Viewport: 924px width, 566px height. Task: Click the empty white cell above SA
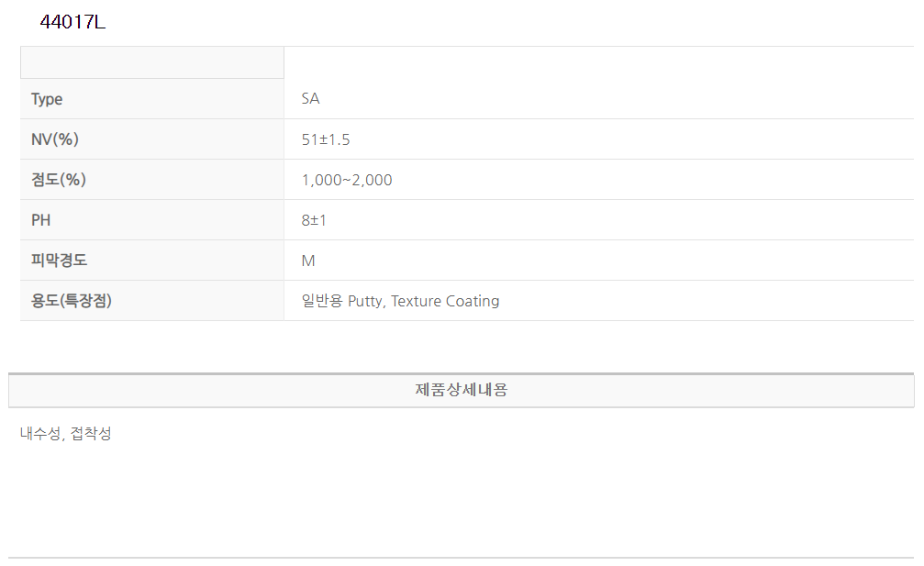[598, 62]
